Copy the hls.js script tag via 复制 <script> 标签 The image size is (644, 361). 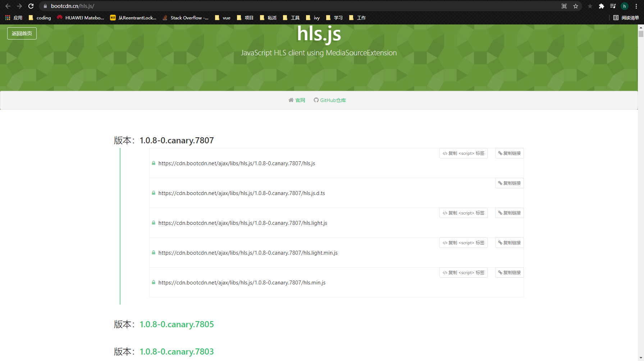point(463,153)
